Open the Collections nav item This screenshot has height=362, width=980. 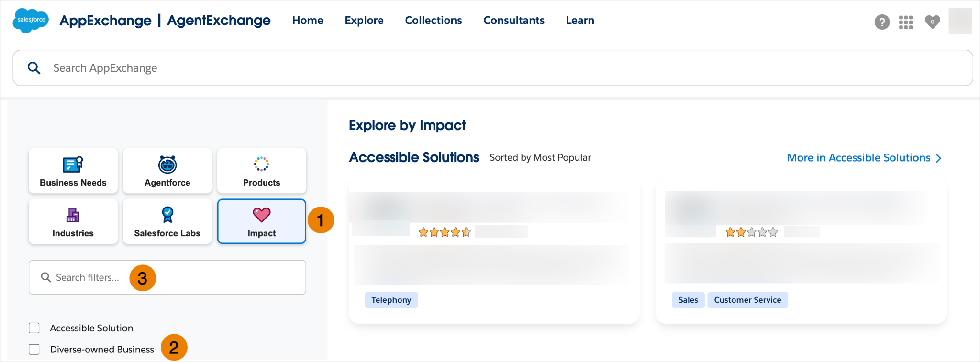(434, 21)
